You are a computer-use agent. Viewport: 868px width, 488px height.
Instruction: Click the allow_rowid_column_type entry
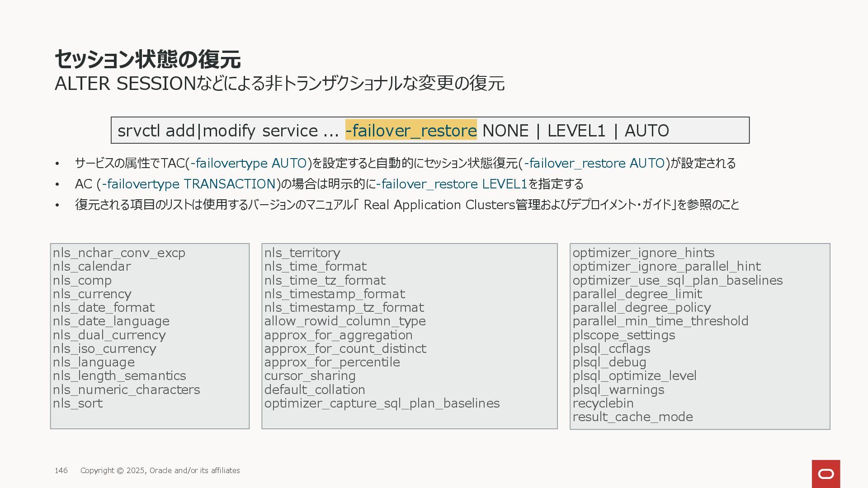tap(345, 321)
